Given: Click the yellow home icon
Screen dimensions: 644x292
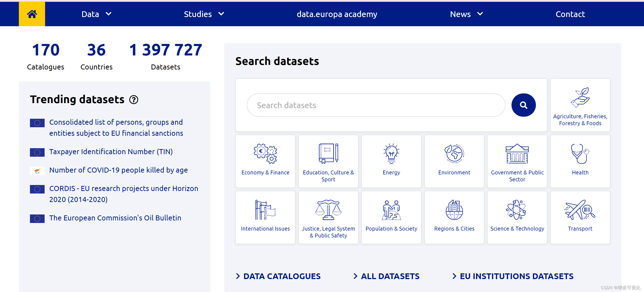Looking at the screenshot, I should point(32,14).
